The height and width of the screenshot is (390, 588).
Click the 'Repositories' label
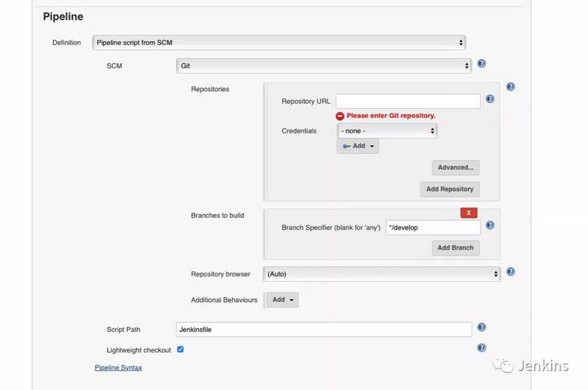pos(210,89)
